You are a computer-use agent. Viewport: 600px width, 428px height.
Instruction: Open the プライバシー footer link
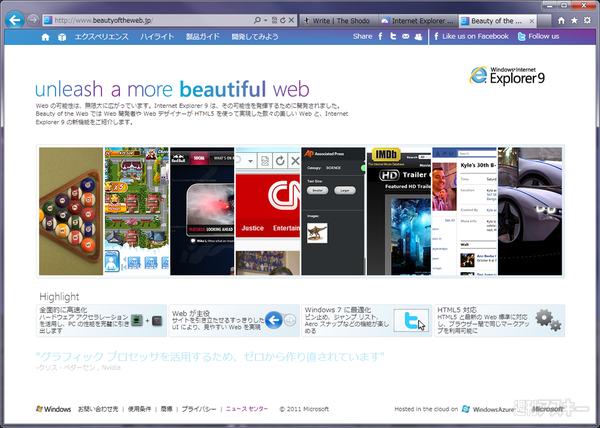coord(199,409)
